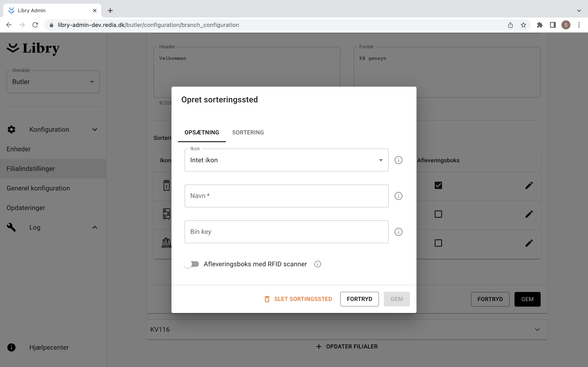Uncheck the checked Afleveringsboks checkbox
This screenshot has height=367, width=588.
pyautogui.click(x=438, y=186)
